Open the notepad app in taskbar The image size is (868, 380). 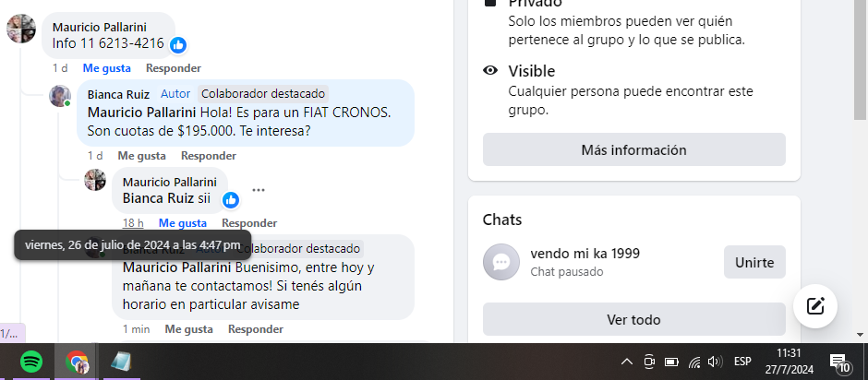click(x=121, y=362)
